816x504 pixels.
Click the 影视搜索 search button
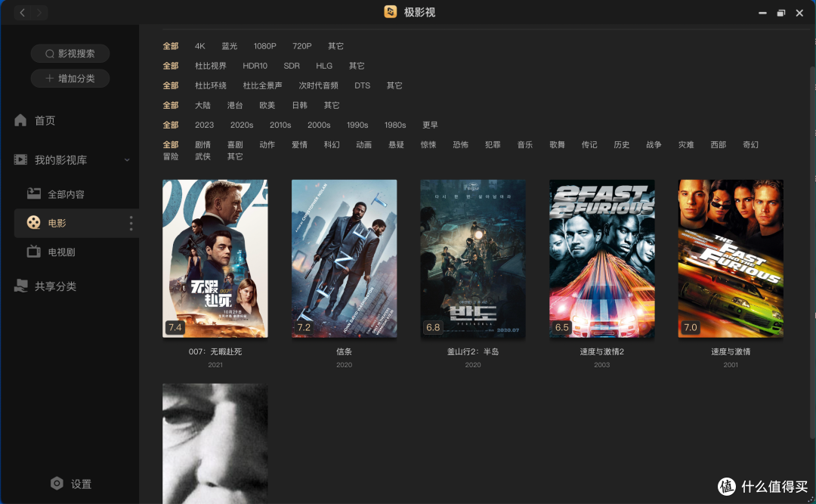tap(70, 53)
